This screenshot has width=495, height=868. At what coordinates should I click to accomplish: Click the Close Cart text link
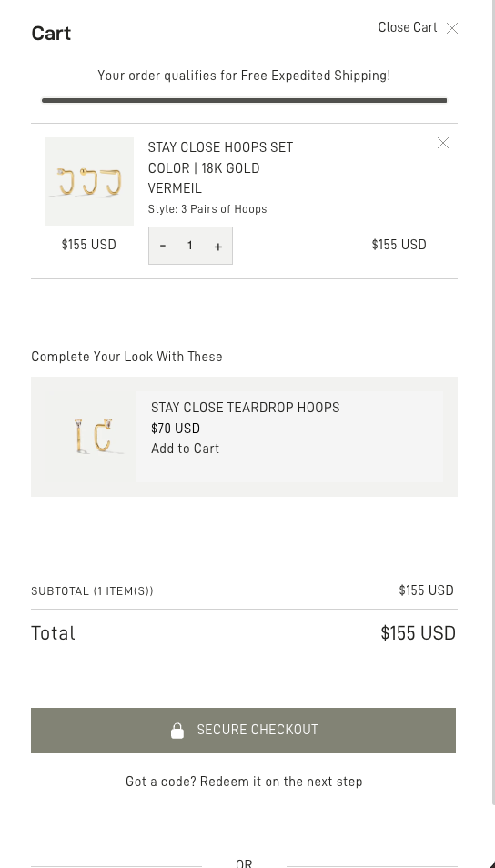[408, 27]
